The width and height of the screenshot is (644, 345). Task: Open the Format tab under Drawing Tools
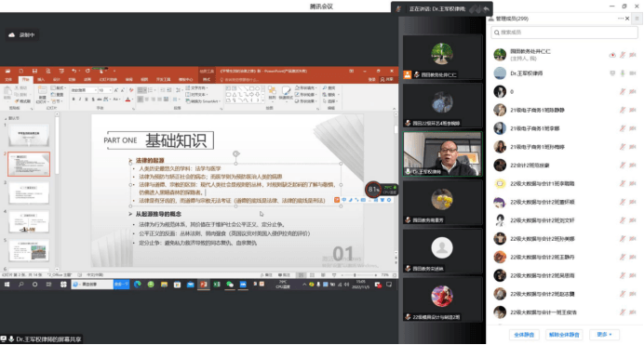[207, 80]
